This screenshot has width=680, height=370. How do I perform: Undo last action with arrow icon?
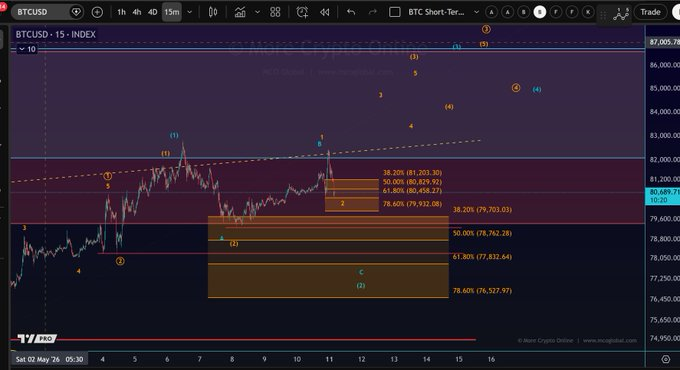(351, 12)
